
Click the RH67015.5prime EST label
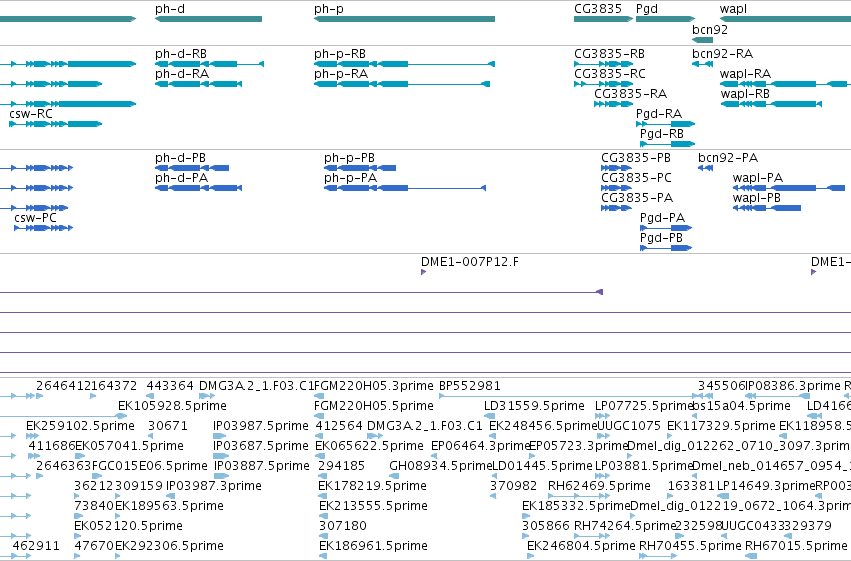[796, 546]
